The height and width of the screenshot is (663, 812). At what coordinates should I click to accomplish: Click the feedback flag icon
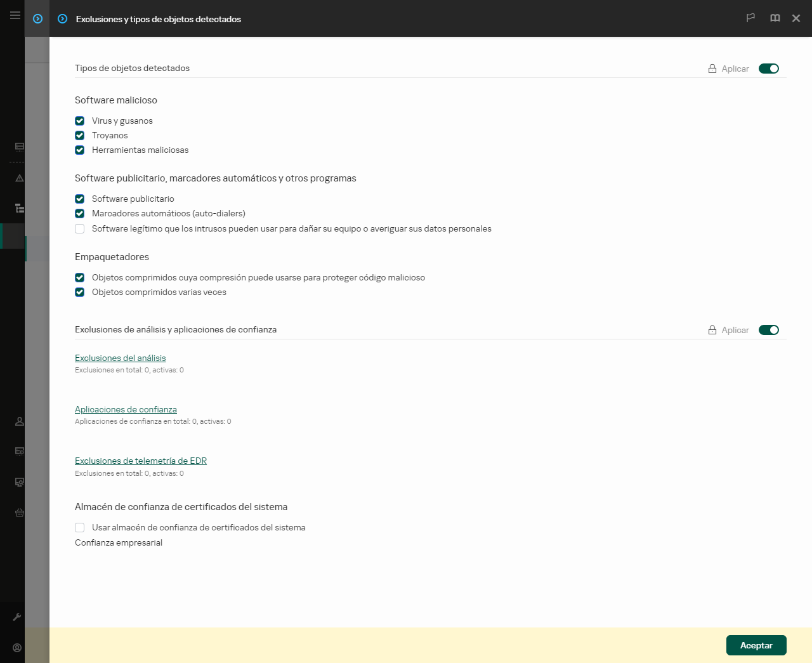pyautogui.click(x=750, y=18)
